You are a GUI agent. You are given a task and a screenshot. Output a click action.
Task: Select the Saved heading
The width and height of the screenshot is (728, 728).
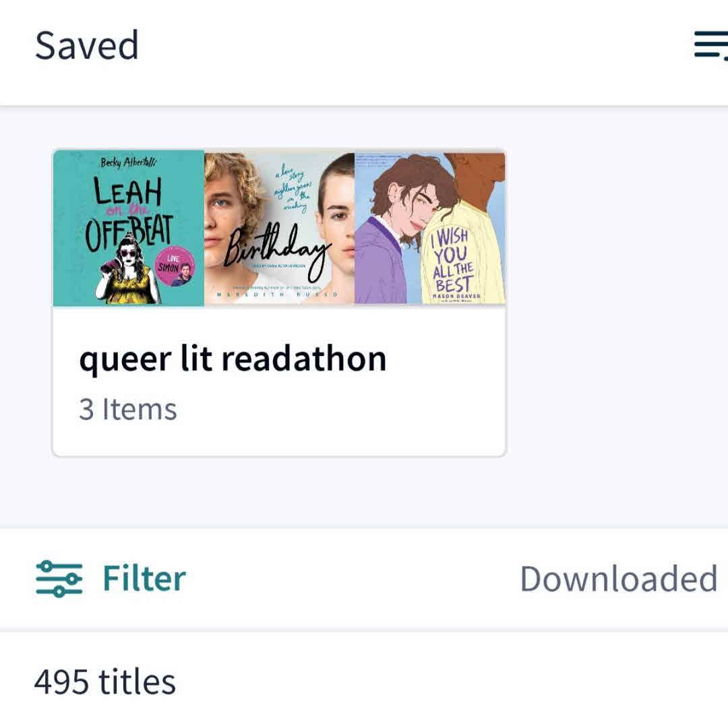click(86, 46)
